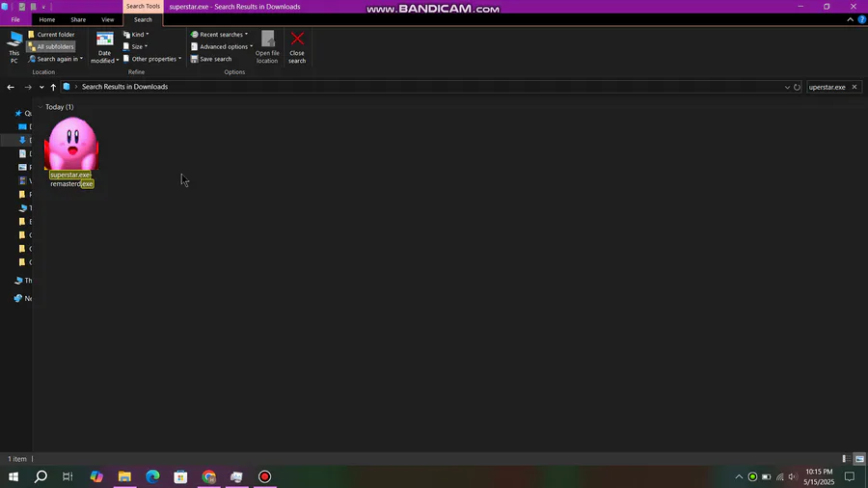The height and width of the screenshot is (488, 868).
Task: Expand Other properties dropdown
Action: (152, 59)
